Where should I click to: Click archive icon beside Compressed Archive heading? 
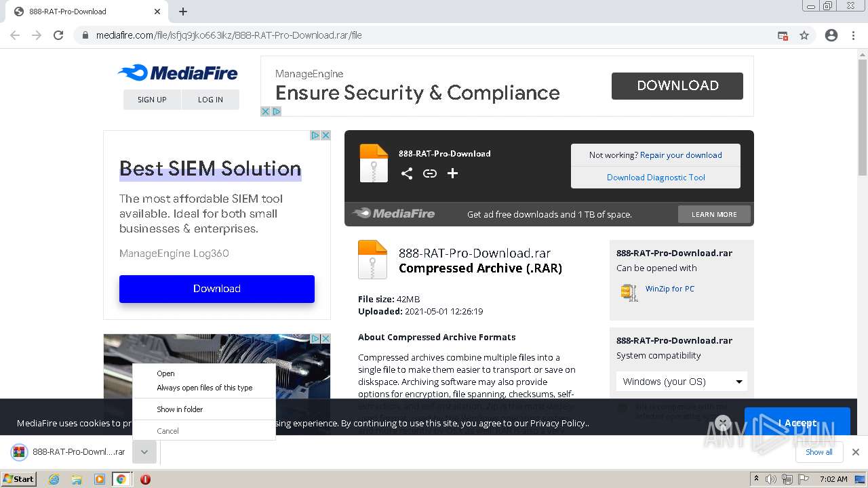coord(372,260)
